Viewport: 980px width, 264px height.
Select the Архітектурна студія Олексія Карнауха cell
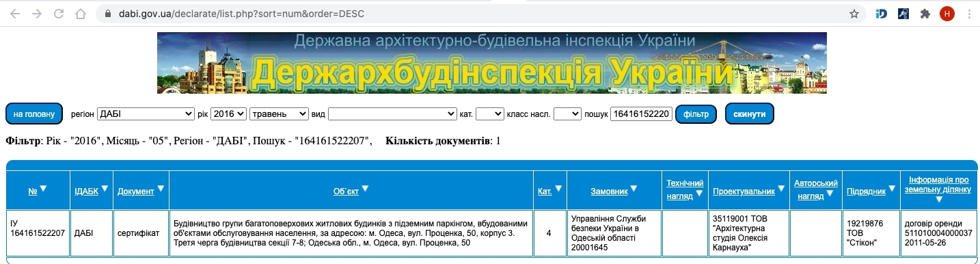[x=748, y=233]
